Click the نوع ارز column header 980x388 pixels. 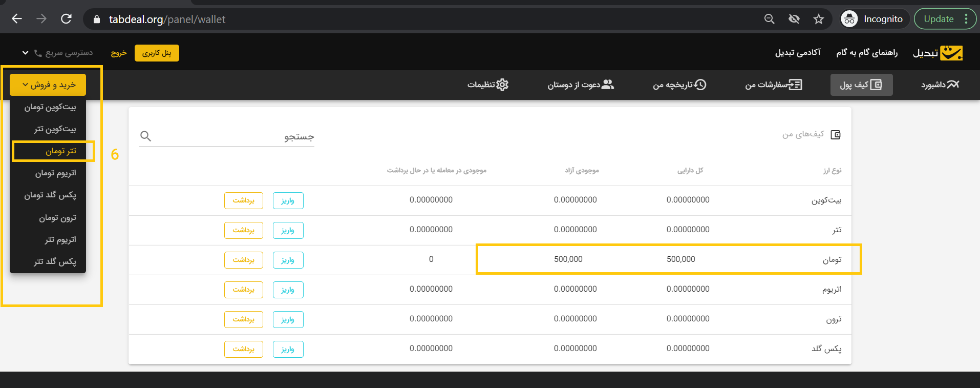(x=832, y=170)
